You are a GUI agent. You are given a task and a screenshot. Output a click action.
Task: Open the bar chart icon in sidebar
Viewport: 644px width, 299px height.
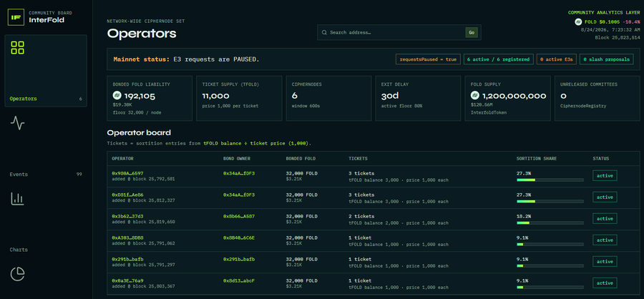[17, 199]
